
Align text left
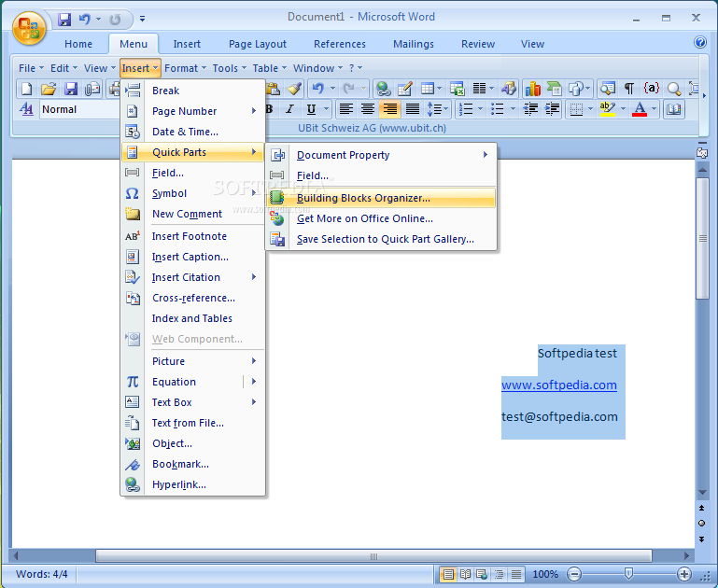345,109
